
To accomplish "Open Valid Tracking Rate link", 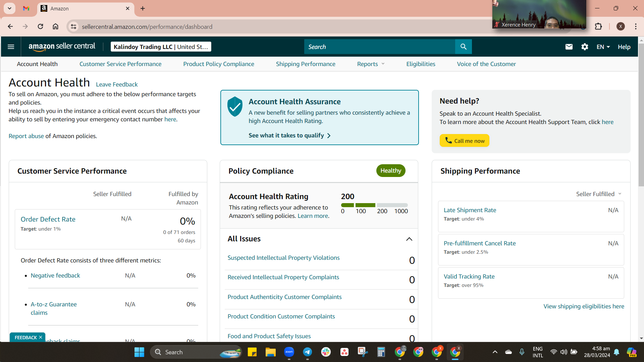I will click(469, 277).
